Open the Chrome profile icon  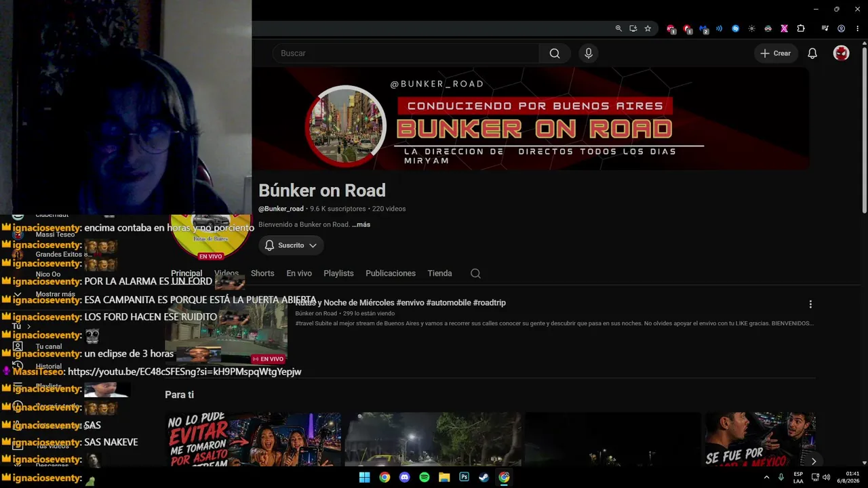(x=841, y=28)
